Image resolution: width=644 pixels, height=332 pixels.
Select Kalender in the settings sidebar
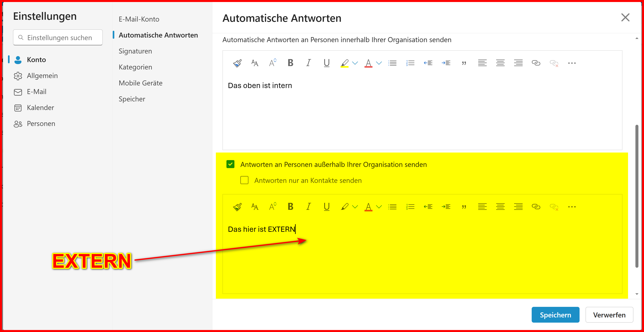pyautogui.click(x=40, y=108)
